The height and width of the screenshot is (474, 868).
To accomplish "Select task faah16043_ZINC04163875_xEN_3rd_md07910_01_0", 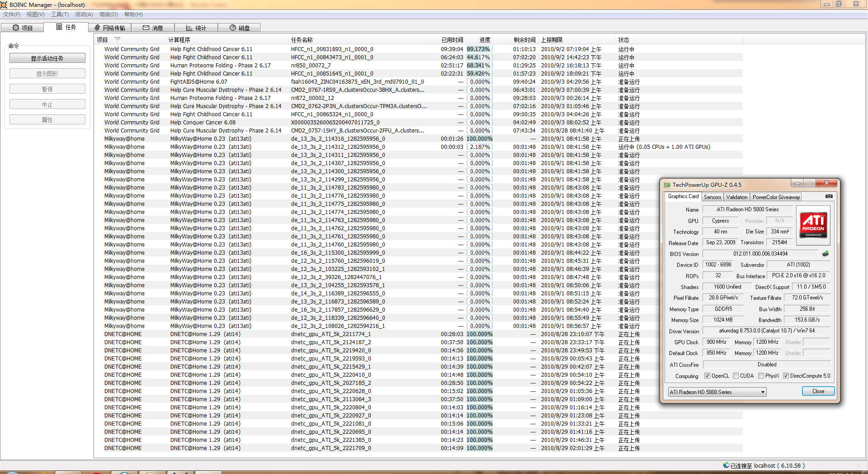I will (x=358, y=82).
